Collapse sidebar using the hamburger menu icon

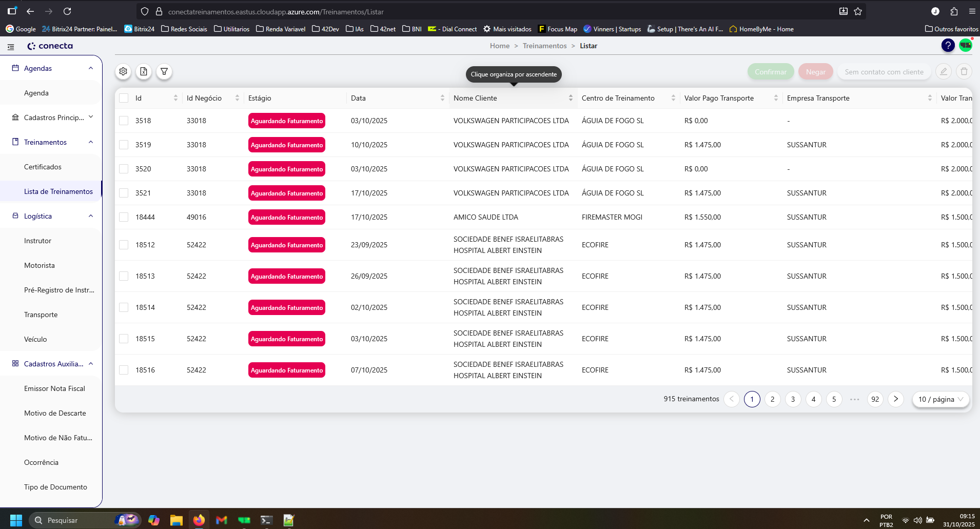(x=11, y=47)
